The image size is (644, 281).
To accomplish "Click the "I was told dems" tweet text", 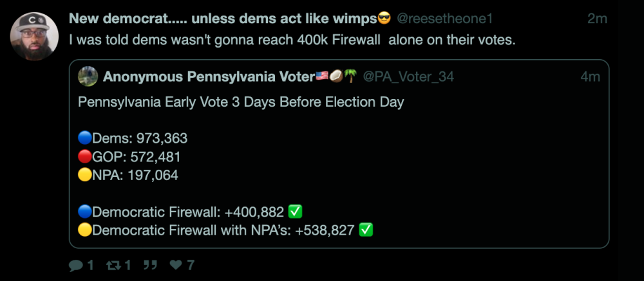I will [x=292, y=39].
